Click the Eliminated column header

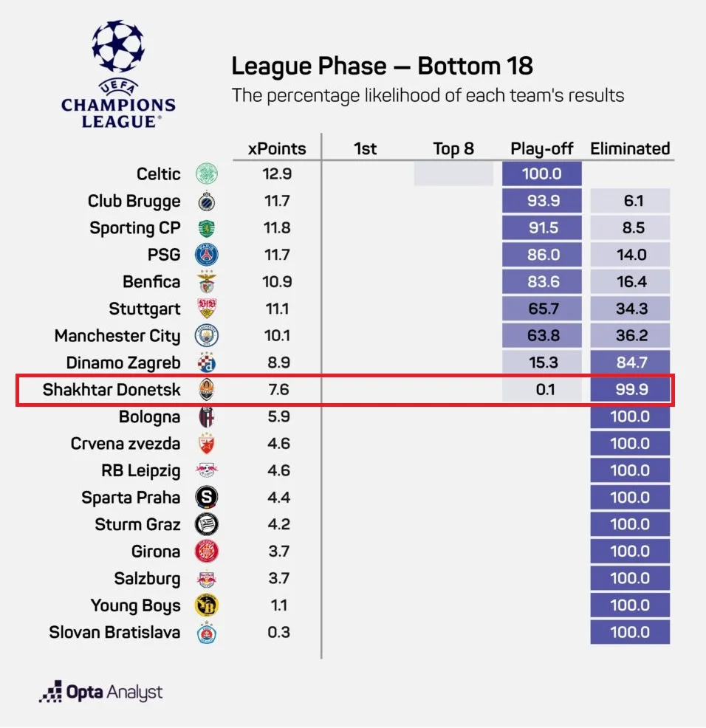point(630,148)
